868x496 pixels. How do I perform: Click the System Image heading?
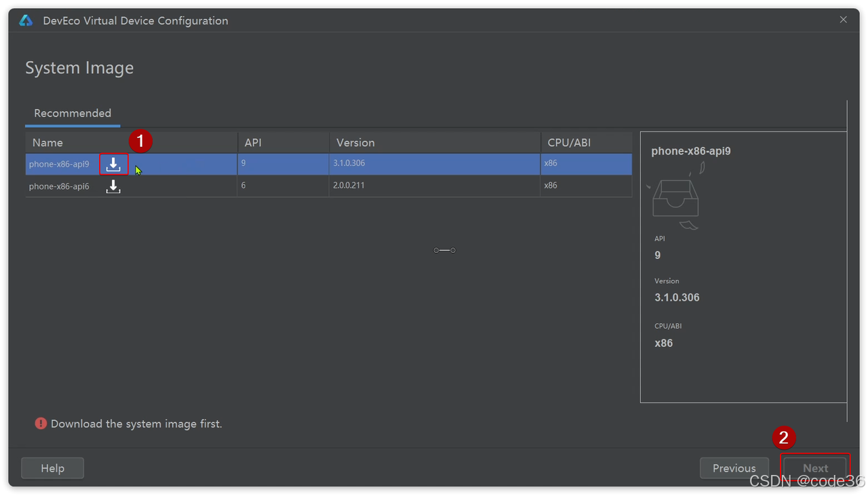[x=79, y=68]
